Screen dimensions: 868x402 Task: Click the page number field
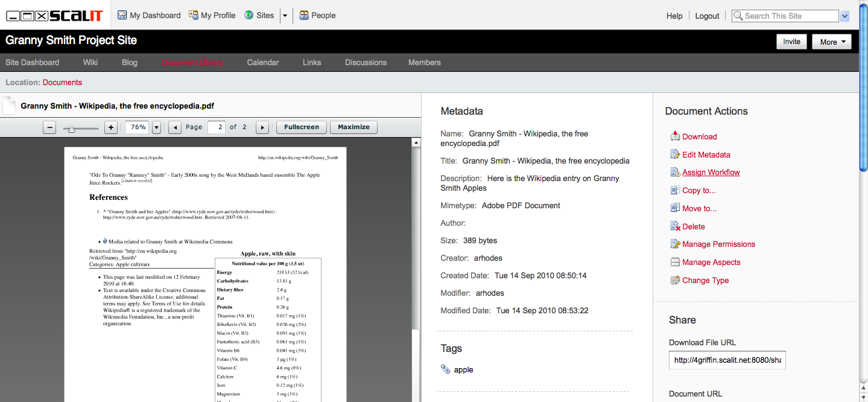click(216, 127)
